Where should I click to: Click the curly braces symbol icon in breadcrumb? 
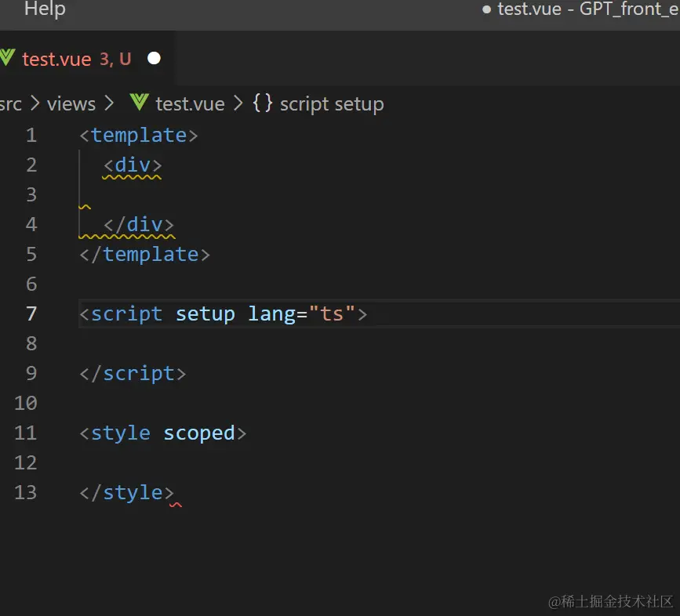point(263,103)
